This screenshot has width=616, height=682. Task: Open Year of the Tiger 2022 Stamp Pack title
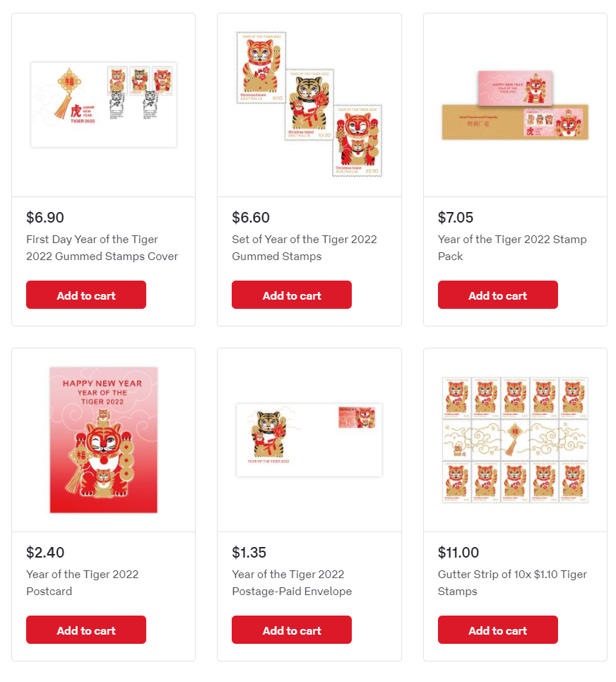(x=512, y=248)
